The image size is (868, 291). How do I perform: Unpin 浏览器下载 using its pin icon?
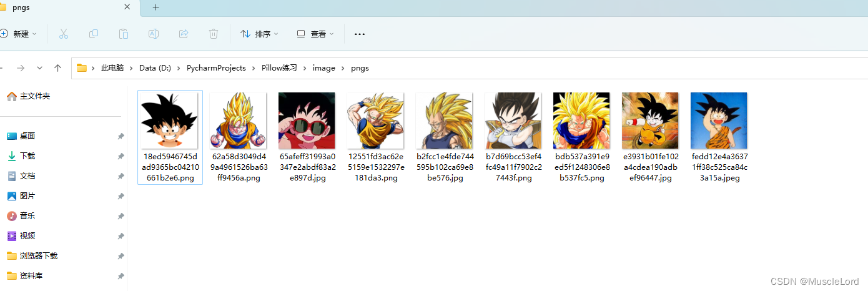pos(121,256)
